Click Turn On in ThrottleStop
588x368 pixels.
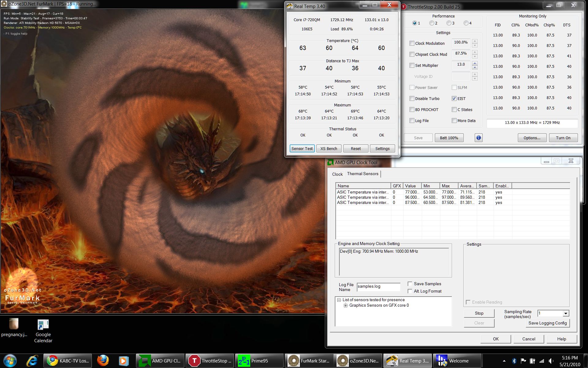563,138
